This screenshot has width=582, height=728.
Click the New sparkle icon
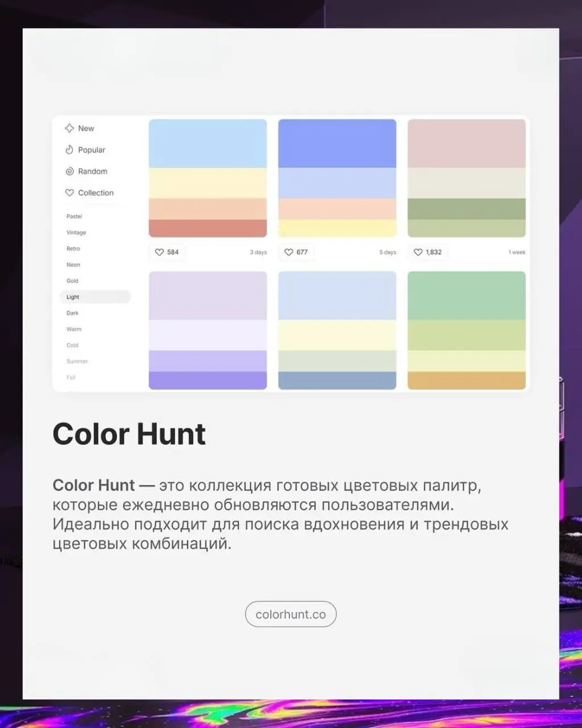coord(69,128)
